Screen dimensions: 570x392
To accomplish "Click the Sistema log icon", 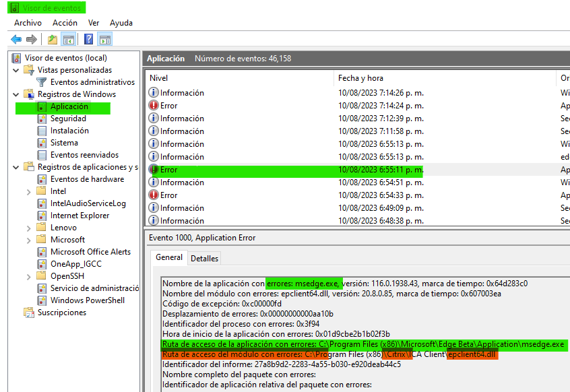I will click(x=42, y=143).
